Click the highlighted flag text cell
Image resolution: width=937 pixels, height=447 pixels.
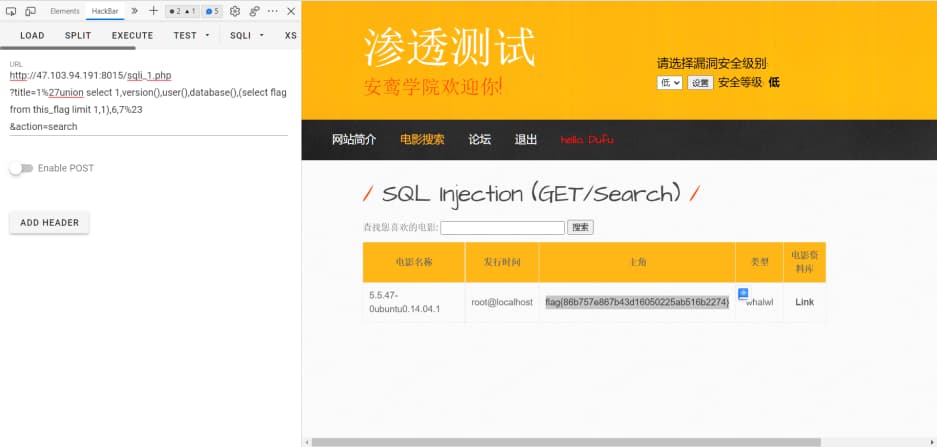pos(637,302)
